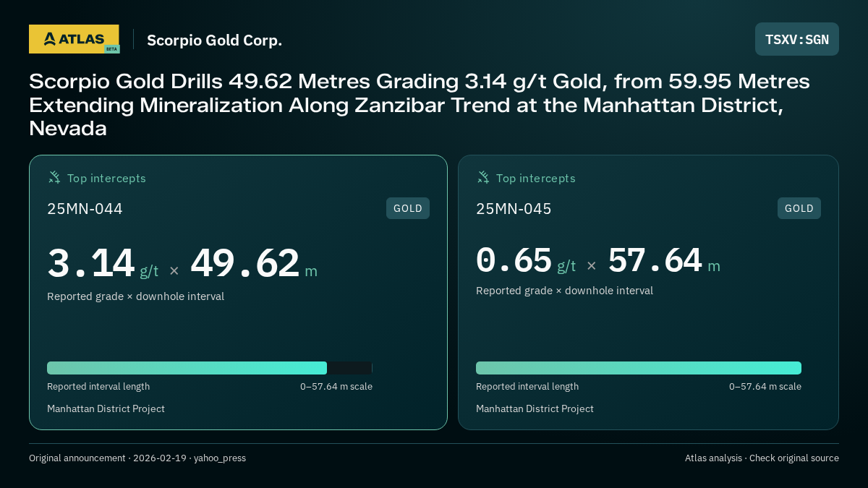Screen dimensions: 868x488
Task: Click 'Reported grade × downhole interval' under 0.65
Action: 564,291
